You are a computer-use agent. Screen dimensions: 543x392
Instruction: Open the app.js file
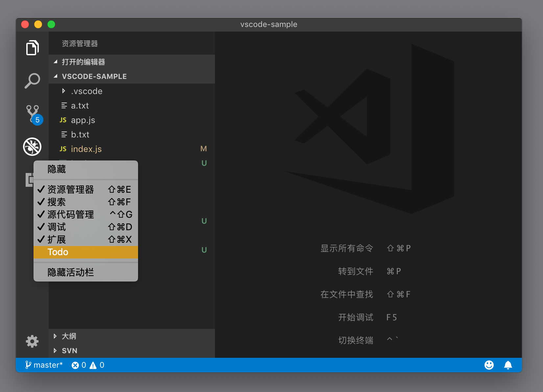click(x=132, y=120)
